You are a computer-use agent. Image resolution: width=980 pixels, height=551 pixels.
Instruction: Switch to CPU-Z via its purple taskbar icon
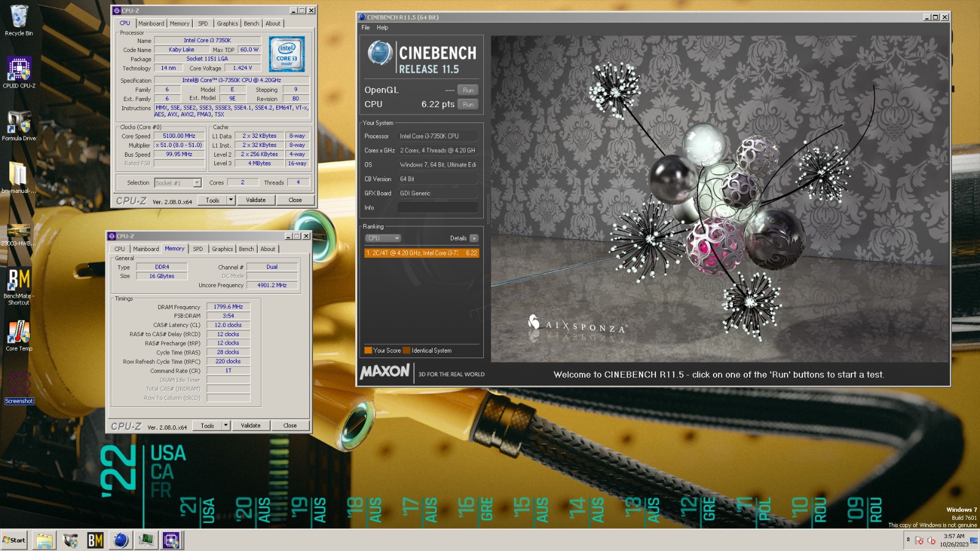171,540
